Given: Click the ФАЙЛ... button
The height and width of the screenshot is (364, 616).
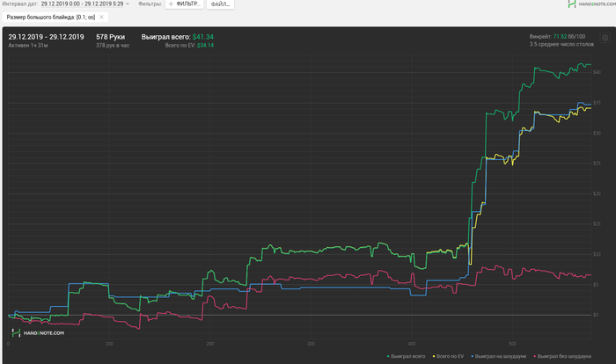Looking at the screenshot, I should (220, 4).
